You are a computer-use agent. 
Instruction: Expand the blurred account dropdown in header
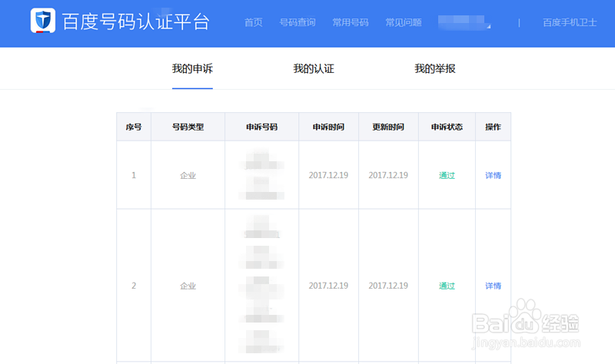(x=464, y=22)
